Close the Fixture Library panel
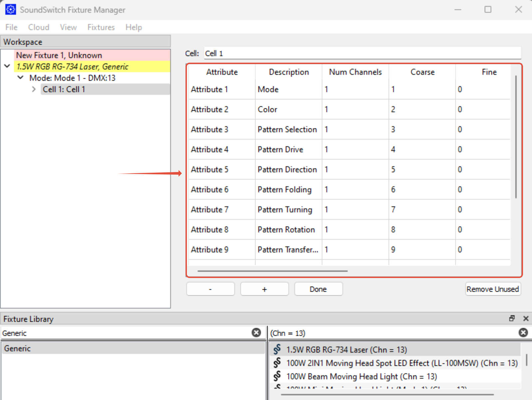This screenshot has width=532, height=400. (526, 318)
